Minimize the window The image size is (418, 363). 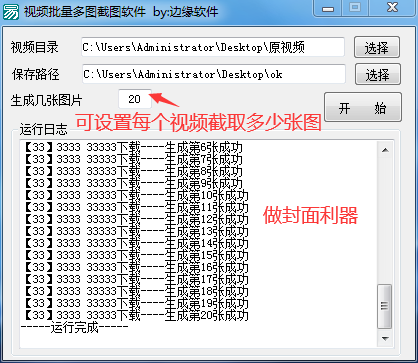[x=328, y=8]
